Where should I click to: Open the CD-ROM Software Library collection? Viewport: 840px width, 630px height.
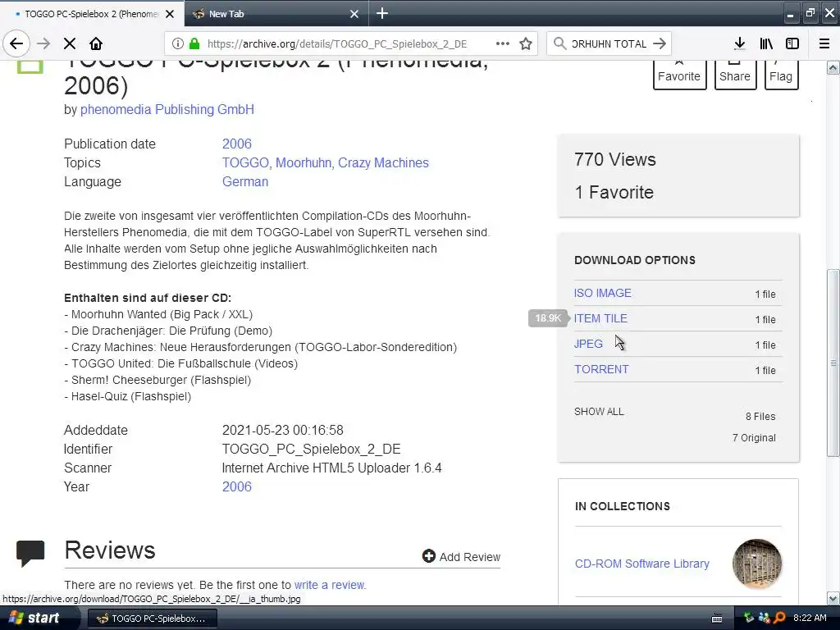[x=641, y=564]
